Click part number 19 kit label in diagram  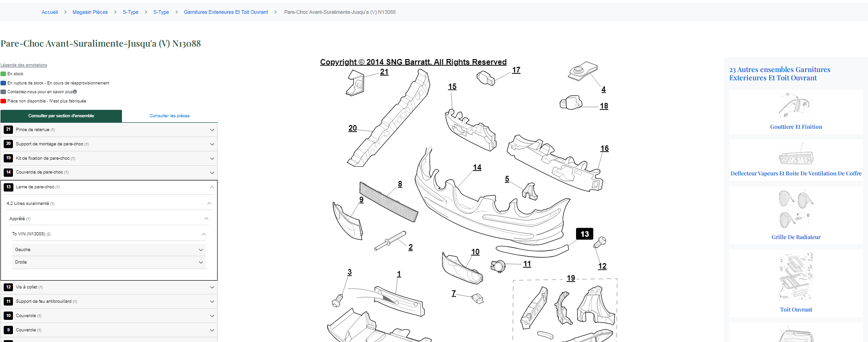tap(571, 278)
